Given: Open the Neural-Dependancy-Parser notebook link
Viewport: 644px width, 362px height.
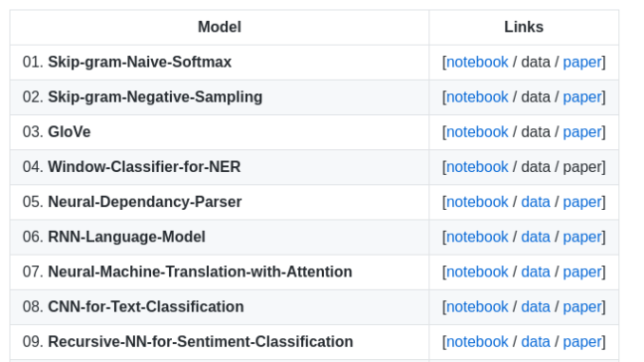Looking at the screenshot, I should pyautogui.click(x=477, y=201).
